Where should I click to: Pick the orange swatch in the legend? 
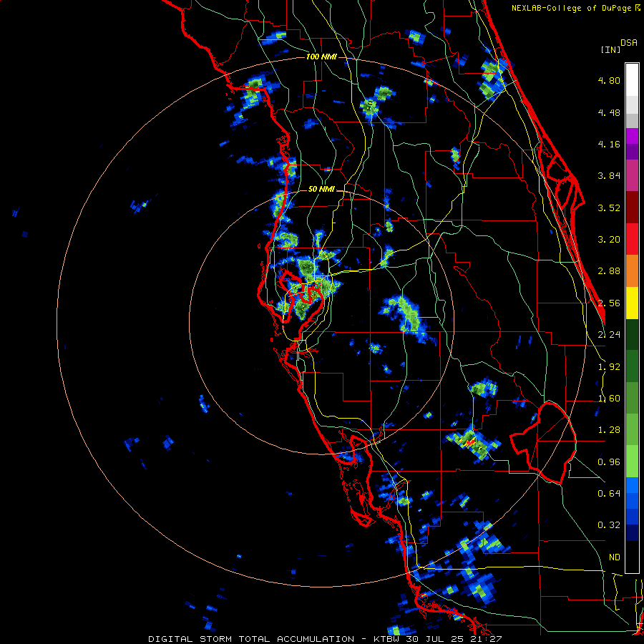pyautogui.click(x=632, y=270)
